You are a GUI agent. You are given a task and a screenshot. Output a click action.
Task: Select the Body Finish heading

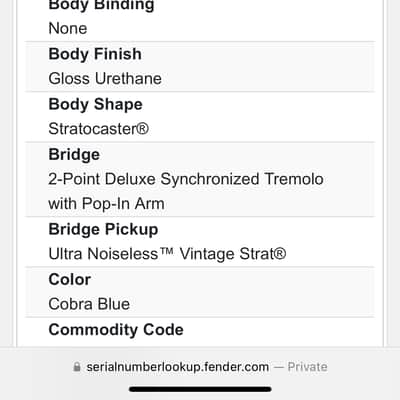click(95, 54)
